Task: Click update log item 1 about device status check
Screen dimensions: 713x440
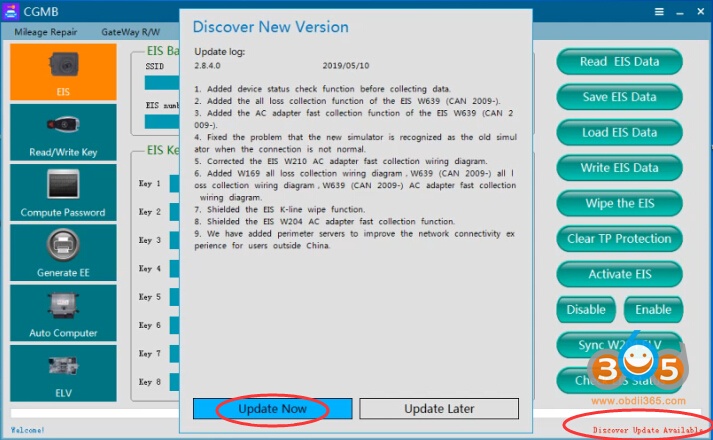Action: point(322,89)
